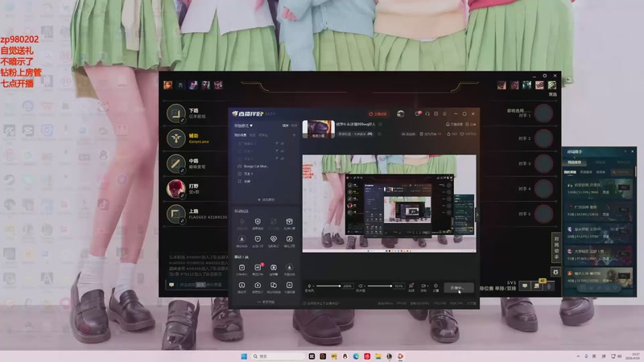This screenshot has height=362, width=644.
Task: Toggle the eye icon on the third source row
Action: point(283,158)
